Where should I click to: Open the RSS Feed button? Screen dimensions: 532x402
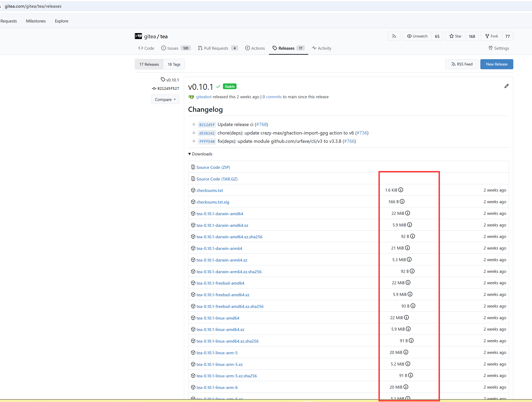(x=461, y=64)
